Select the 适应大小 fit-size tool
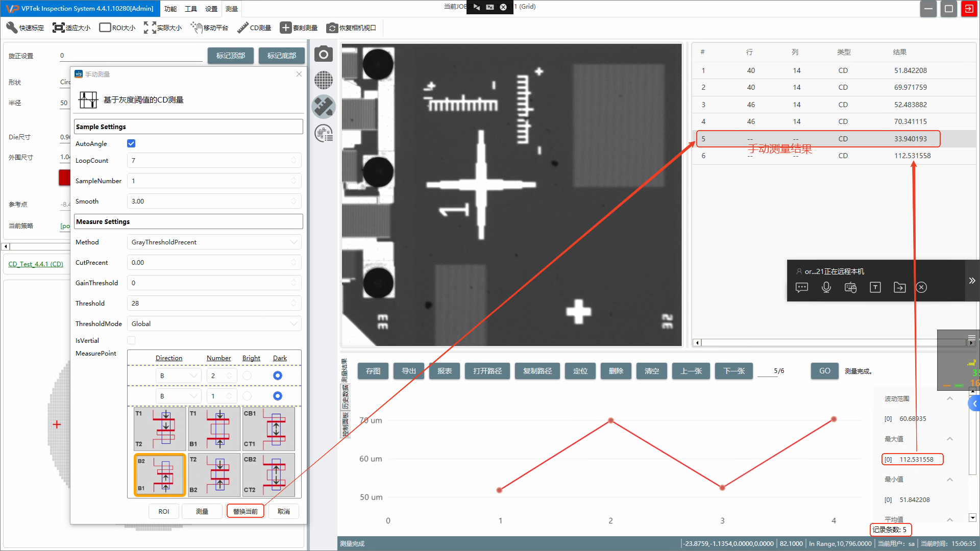The height and width of the screenshot is (551, 980). pyautogui.click(x=71, y=28)
